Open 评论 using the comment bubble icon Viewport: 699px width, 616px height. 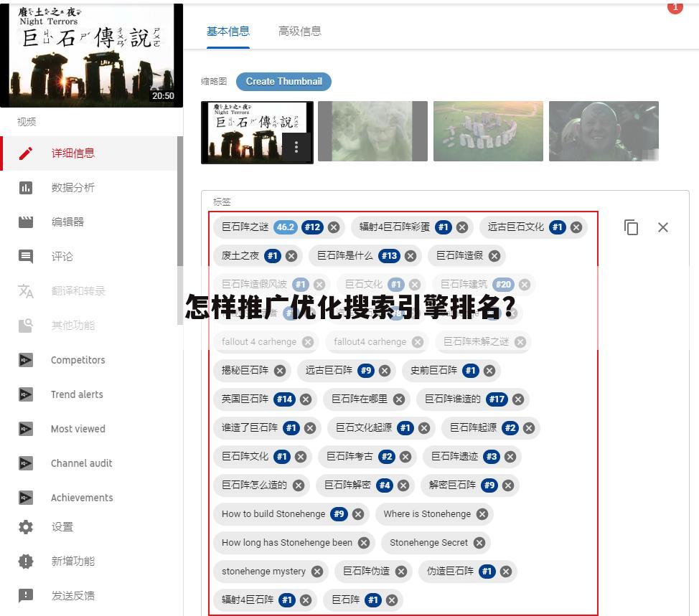27,256
